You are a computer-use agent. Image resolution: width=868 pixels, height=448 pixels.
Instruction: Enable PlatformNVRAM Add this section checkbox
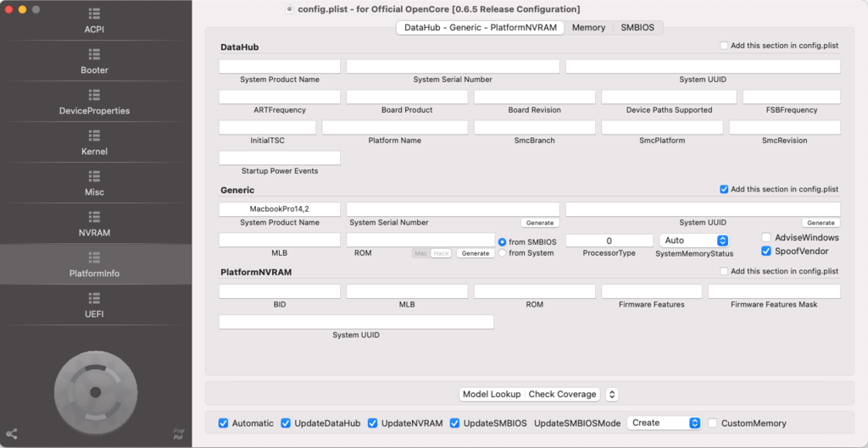(x=724, y=272)
